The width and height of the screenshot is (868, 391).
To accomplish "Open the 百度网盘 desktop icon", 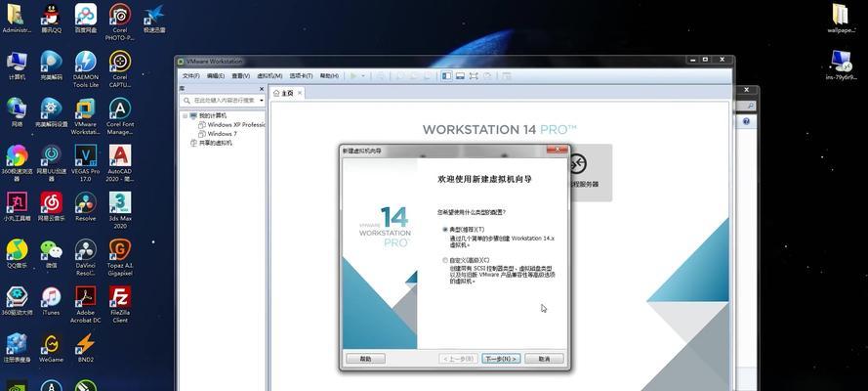I will click(85, 19).
